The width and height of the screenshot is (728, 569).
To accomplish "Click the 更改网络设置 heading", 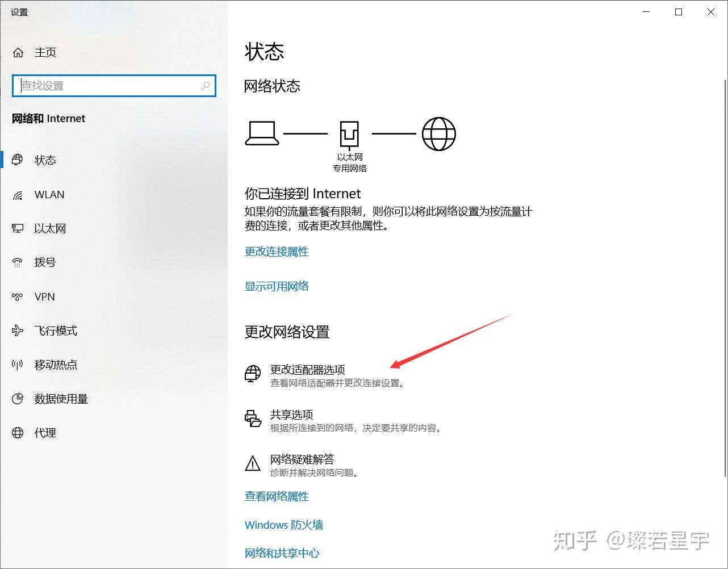I will point(287,332).
